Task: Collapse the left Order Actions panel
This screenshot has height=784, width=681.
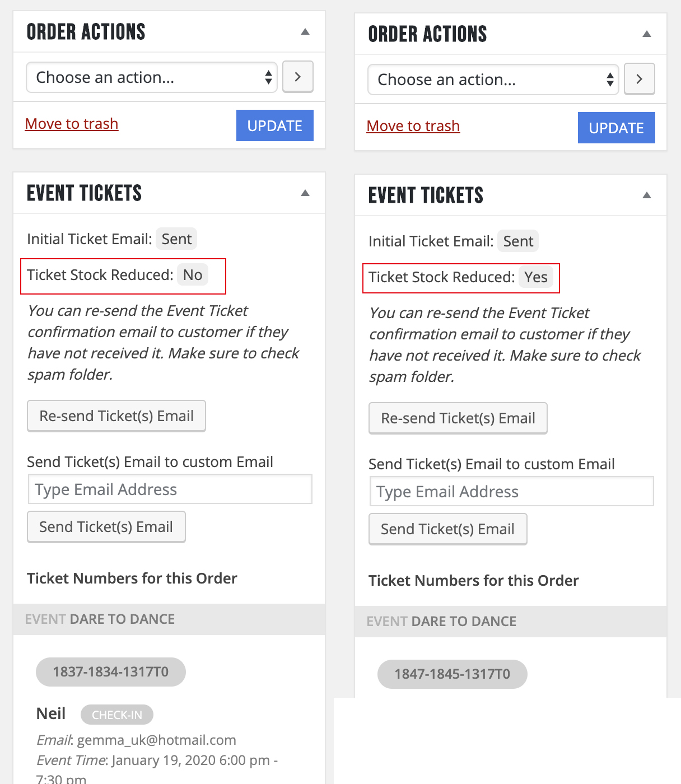Action: (305, 32)
